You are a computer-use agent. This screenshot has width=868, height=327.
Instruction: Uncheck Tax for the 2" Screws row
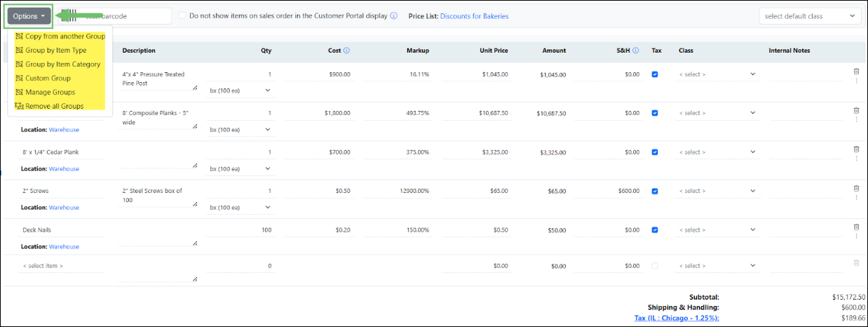(655, 191)
